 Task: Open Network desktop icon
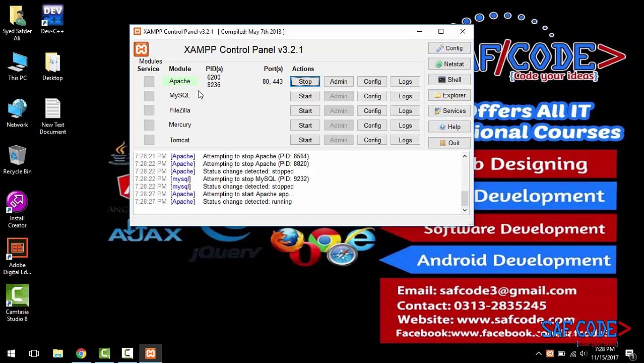click(17, 114)
